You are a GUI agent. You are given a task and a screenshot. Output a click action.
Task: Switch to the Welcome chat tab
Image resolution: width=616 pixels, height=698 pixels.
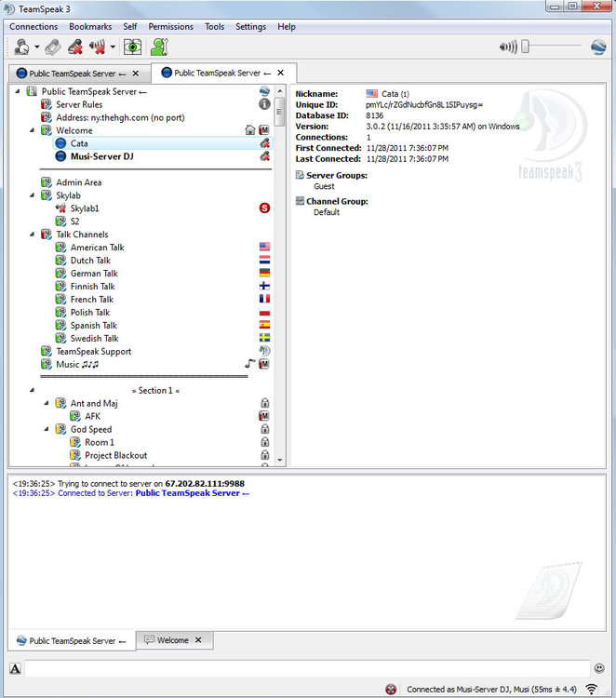pyautogui.click(x=168, y=639)
